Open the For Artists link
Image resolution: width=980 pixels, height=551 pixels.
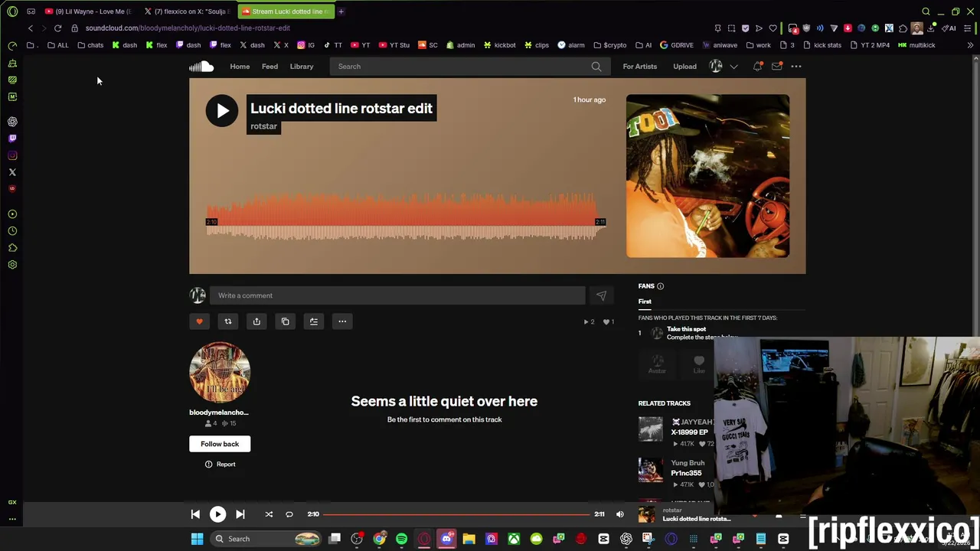coord(639,67)
